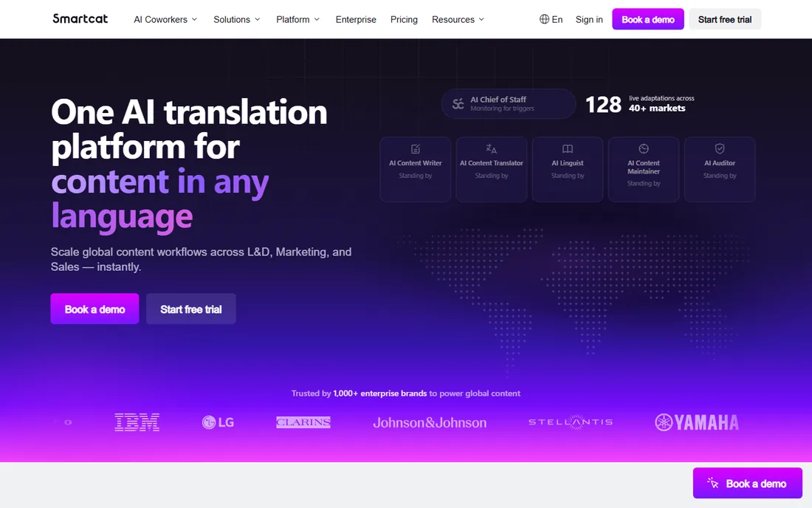The image size is (812, 508).
Task: Click the globe language icon
Action: point(544,19)
